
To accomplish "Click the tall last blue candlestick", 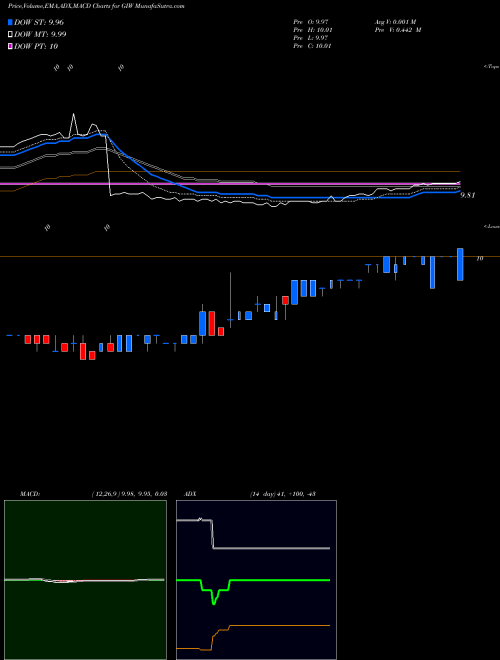I will 460,264.
